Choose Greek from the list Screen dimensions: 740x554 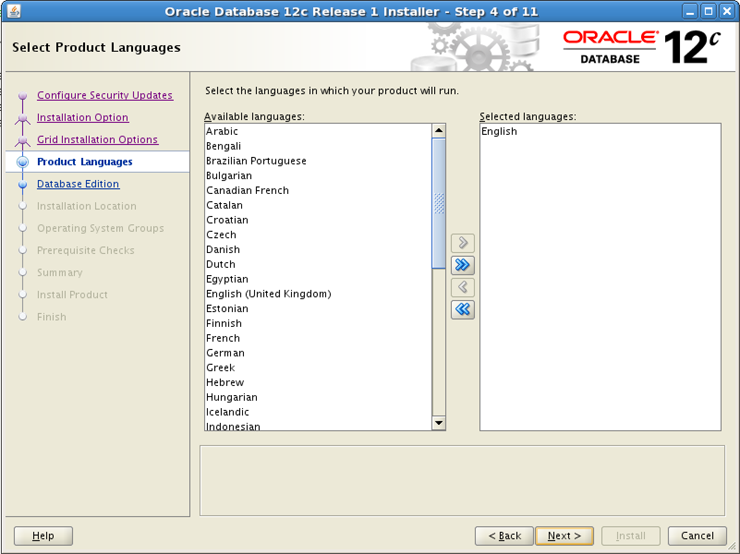(x=318, y=368)
